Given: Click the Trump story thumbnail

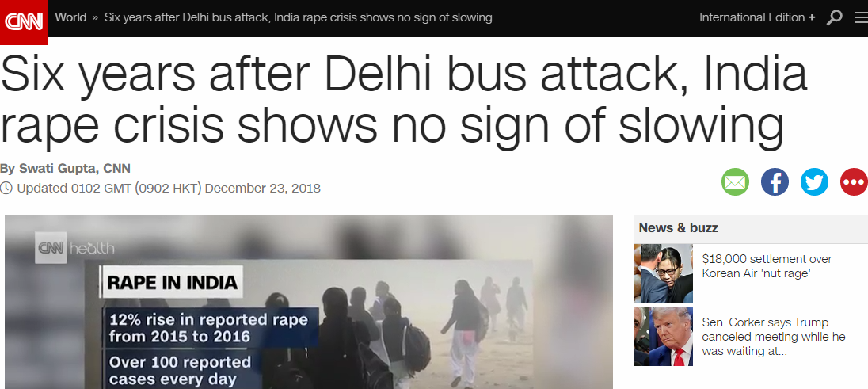Looking at the screenshot, I should tap(663, 337).
